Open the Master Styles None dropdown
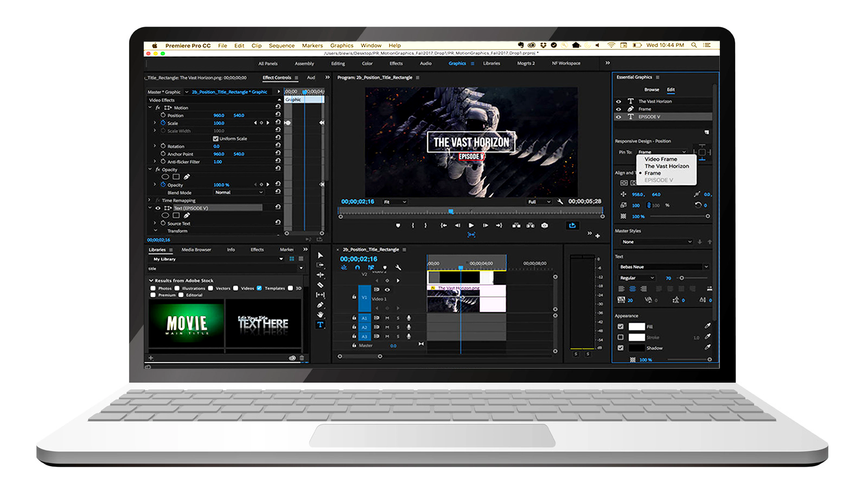Viewport: 868px width, 501px height. coord(656,242)
